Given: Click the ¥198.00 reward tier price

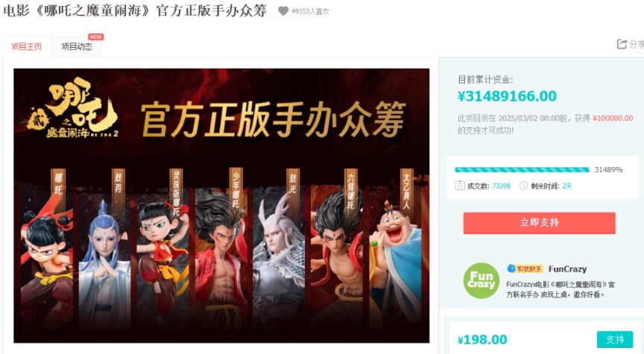Looking at the screenshot, I should (482, 340).
